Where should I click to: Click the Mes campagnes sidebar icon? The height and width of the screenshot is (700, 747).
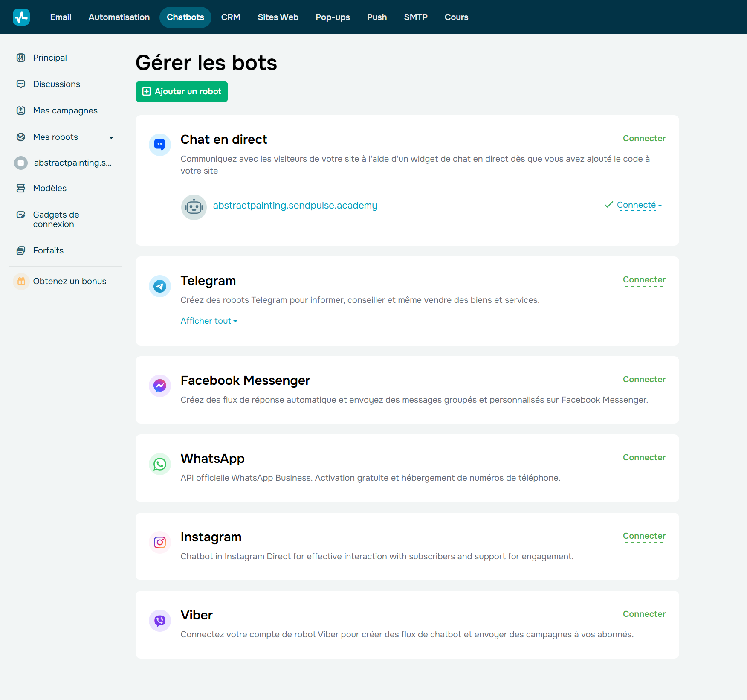click(21, 110)
